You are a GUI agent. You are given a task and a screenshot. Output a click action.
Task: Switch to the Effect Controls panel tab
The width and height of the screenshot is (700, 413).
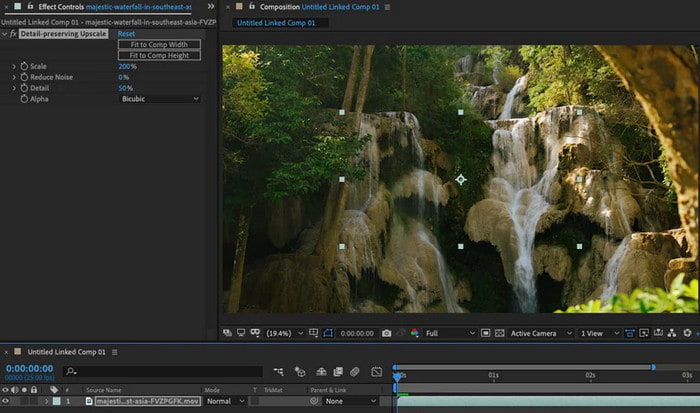pyautogui.click(x=60, y=6)
